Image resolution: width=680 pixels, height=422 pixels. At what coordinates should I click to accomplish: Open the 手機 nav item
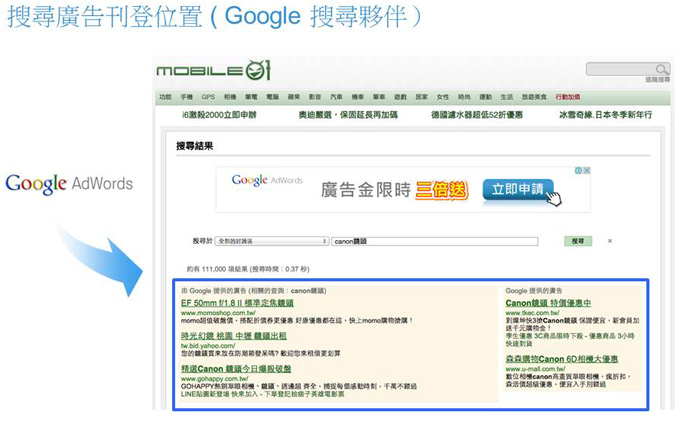pyautogui.click(x=186, y=97)
